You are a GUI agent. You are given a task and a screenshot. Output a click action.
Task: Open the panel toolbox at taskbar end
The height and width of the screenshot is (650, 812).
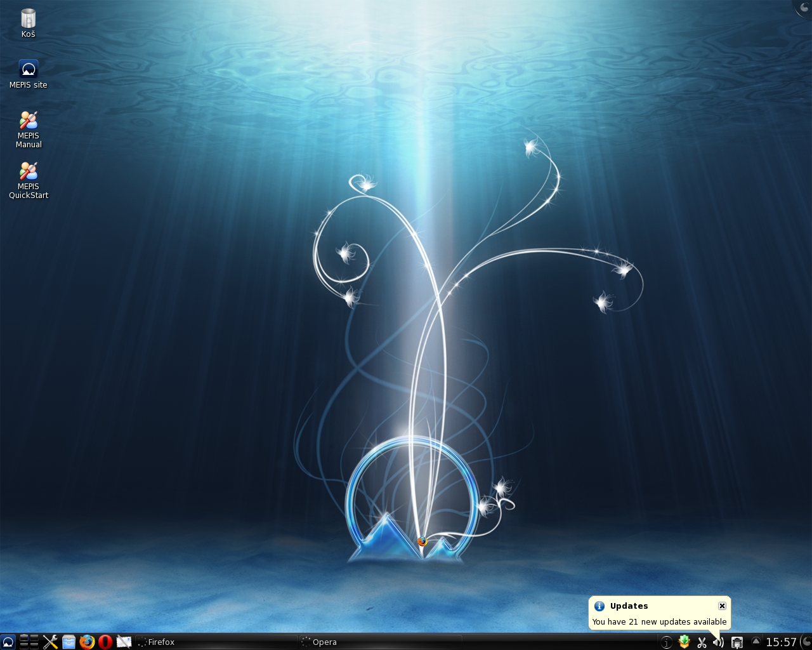(806, 642)
